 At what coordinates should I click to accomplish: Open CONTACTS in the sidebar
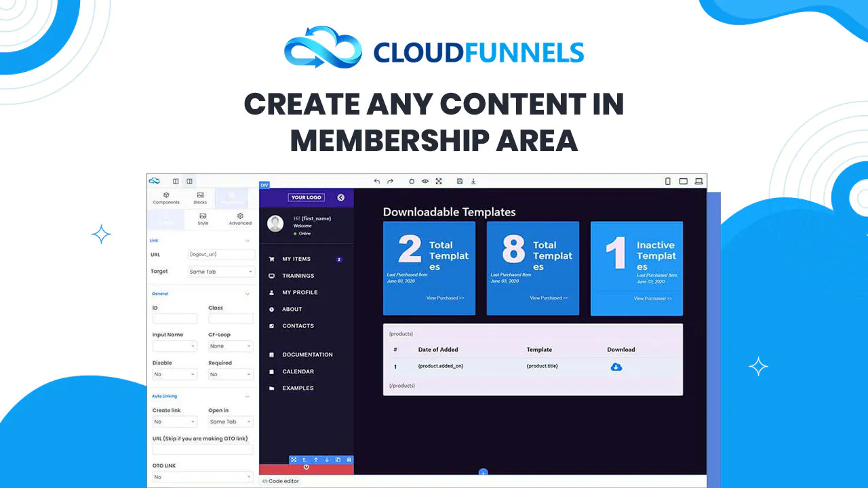click(x=298, y=326)
